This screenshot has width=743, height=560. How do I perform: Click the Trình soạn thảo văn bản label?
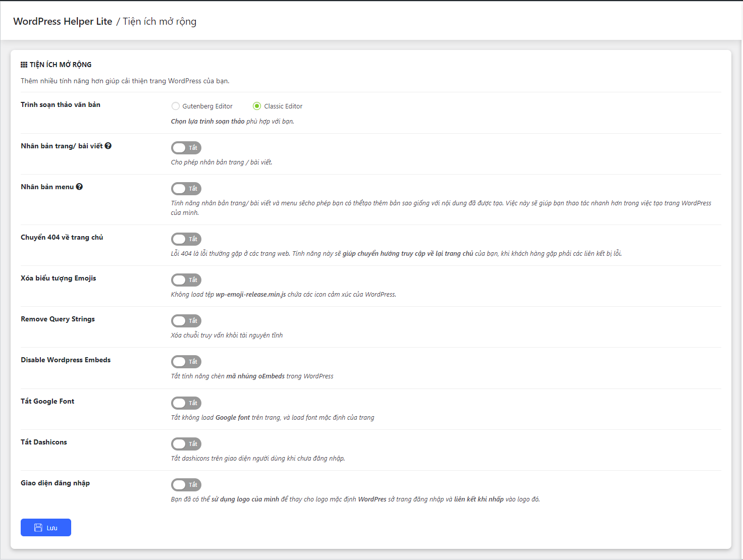(x=61, y=104)
